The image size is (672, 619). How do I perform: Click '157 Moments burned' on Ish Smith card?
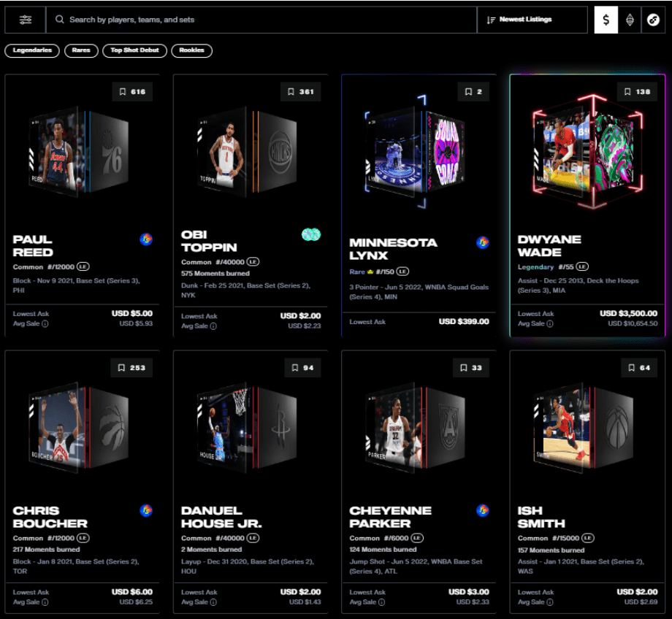[551, 550]
